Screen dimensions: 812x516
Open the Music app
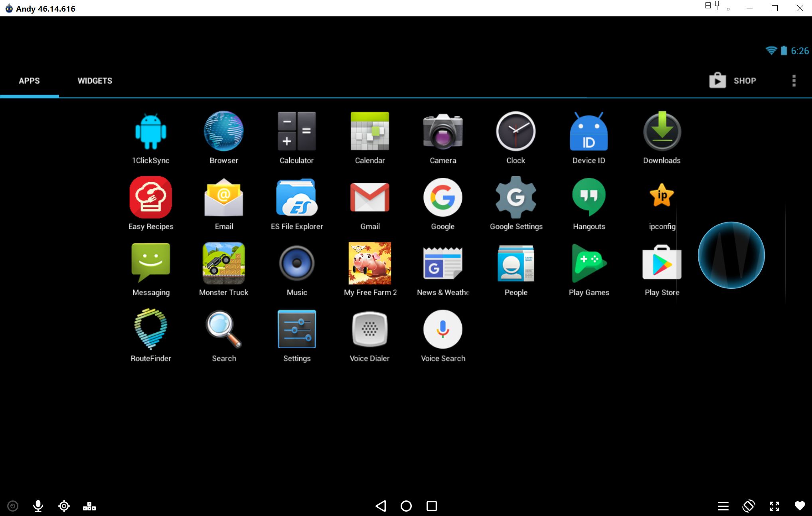pyautogui.click(x=297, y=270)
